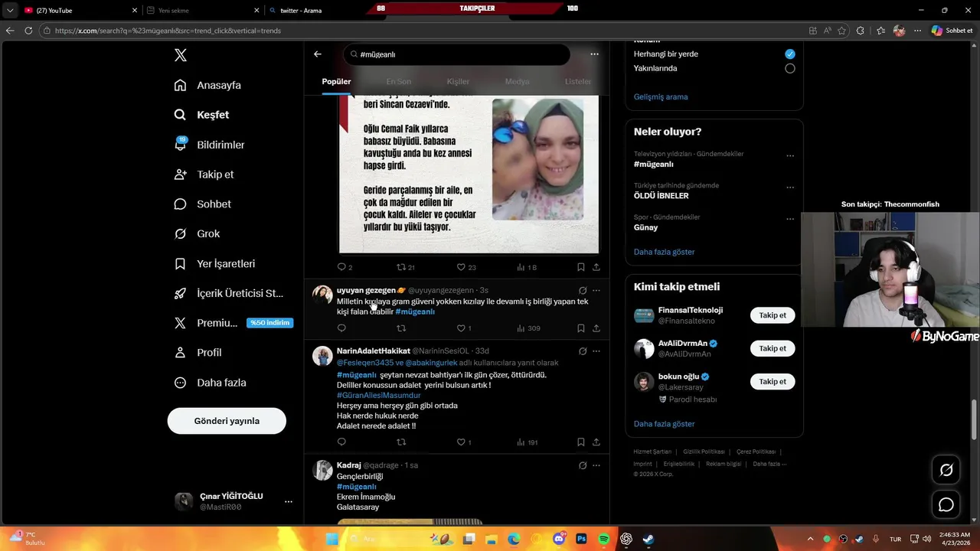
Task: Bookmark NarinAdaletHakikat's post
Action: pyautogui.click(x=580, y=442)
